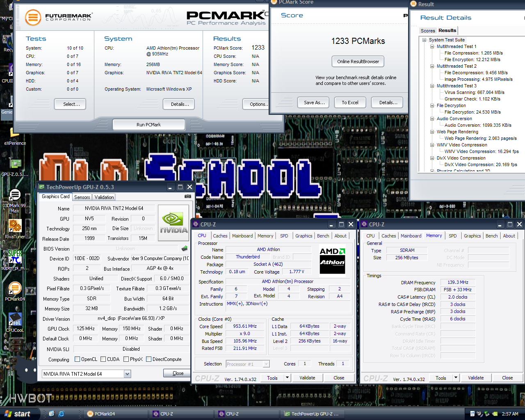Click the 1233 PCMarks score text
This screenshot has height=420, width=525.
358,41
